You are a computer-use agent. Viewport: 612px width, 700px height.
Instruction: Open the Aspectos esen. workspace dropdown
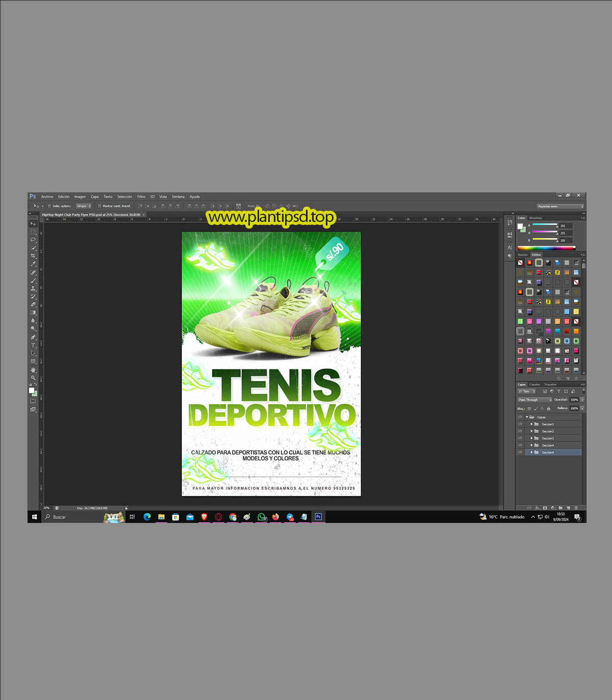pos(560,206)
